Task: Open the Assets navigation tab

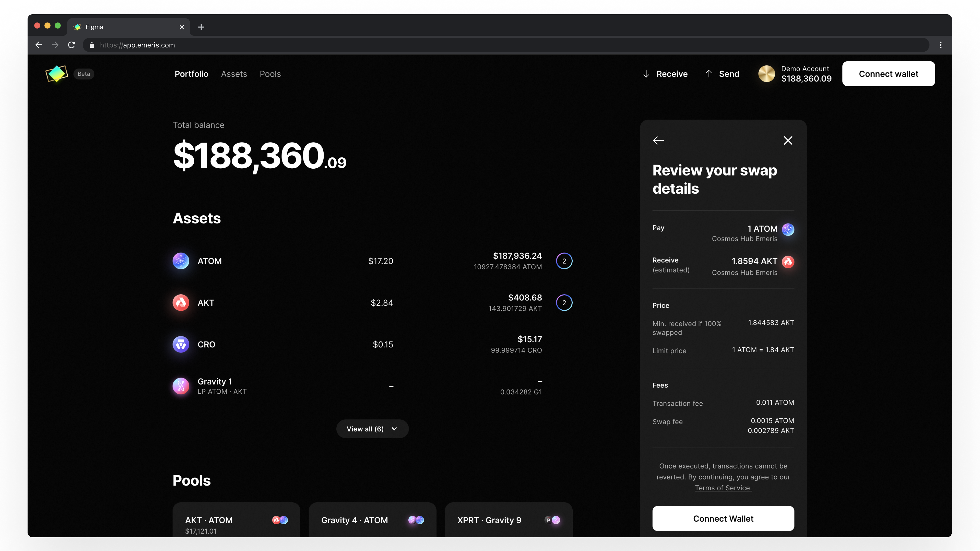Action: [x=234, y=74]
